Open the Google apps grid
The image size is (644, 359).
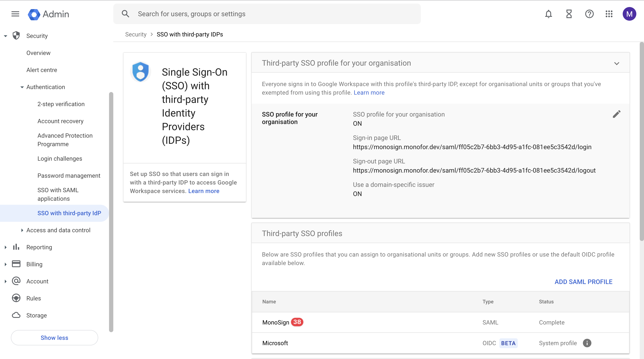coord(609,14)
